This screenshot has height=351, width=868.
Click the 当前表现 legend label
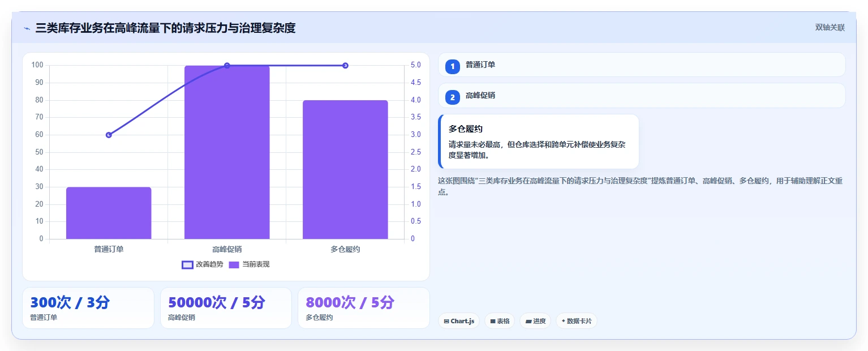click(256, 264)
